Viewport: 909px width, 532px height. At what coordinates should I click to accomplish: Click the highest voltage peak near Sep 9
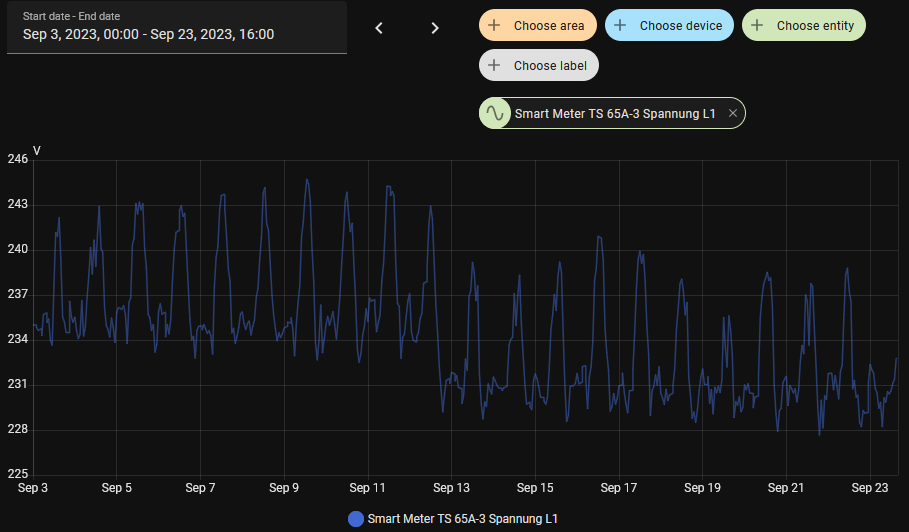coord(307,181)
